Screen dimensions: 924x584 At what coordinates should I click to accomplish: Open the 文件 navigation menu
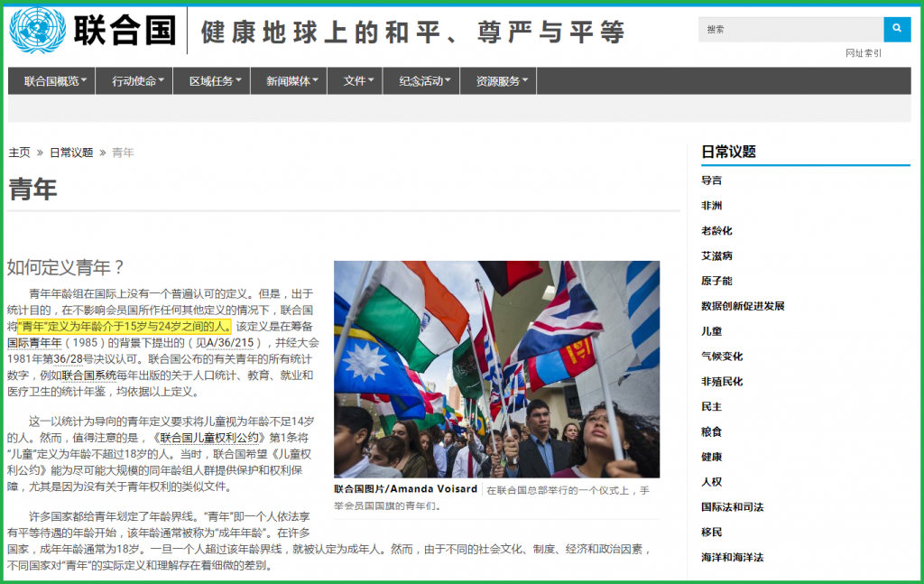click(x=358, y=81)
